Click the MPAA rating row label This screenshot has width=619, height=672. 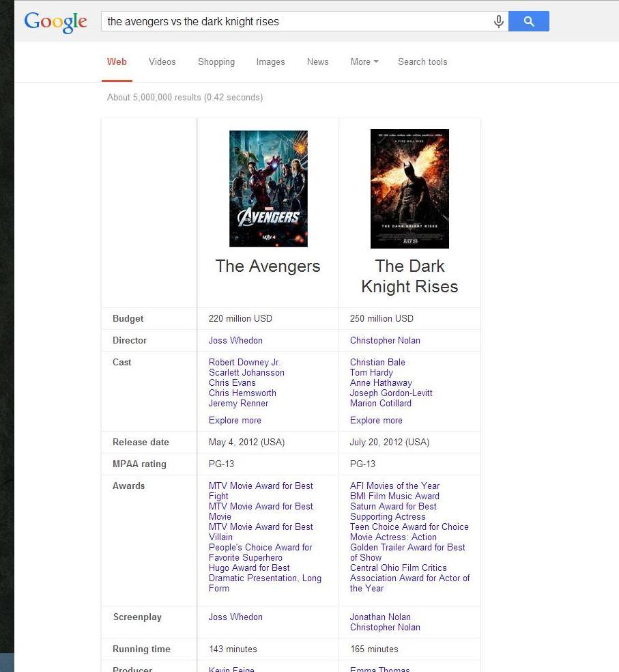click(x=139, y=464)
